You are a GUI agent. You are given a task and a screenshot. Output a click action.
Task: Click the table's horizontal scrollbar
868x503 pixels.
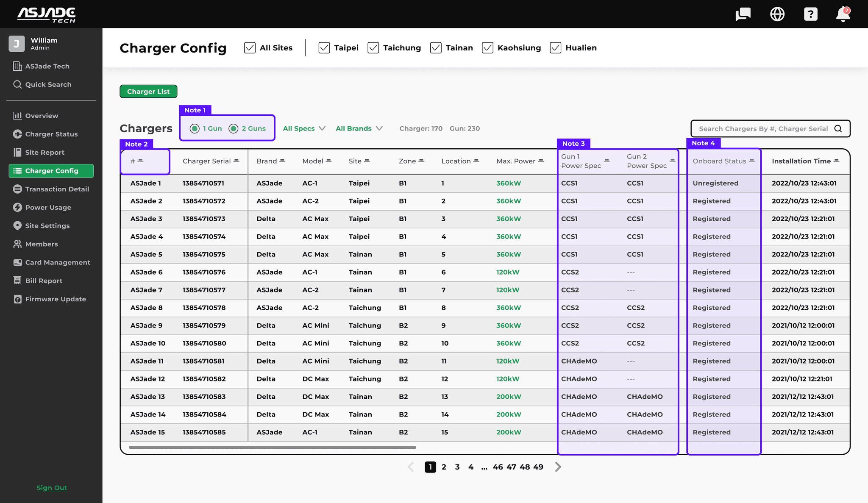tap(272, 447)
